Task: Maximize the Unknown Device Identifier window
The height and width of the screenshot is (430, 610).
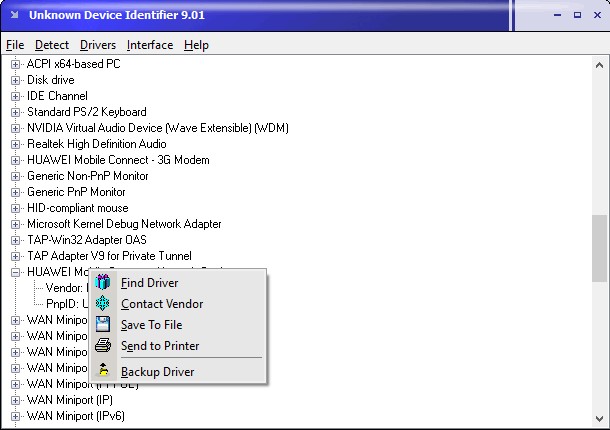Action: click(577, 15)
